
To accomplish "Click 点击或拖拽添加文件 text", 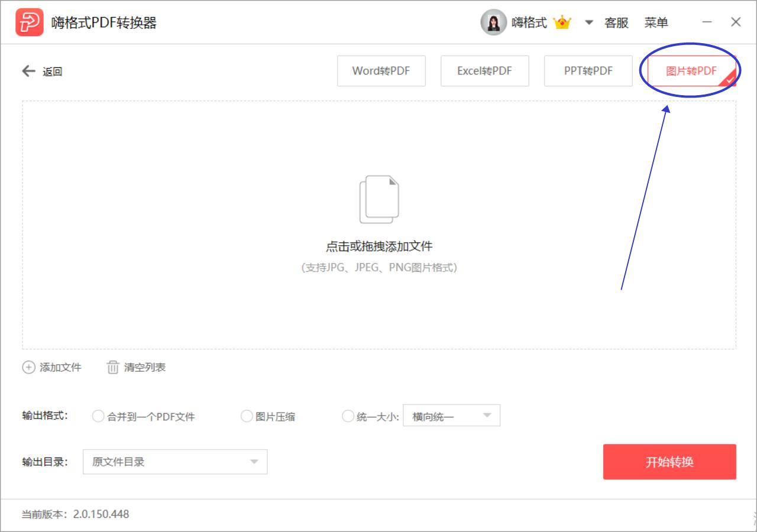I will (x=379, y=246).
